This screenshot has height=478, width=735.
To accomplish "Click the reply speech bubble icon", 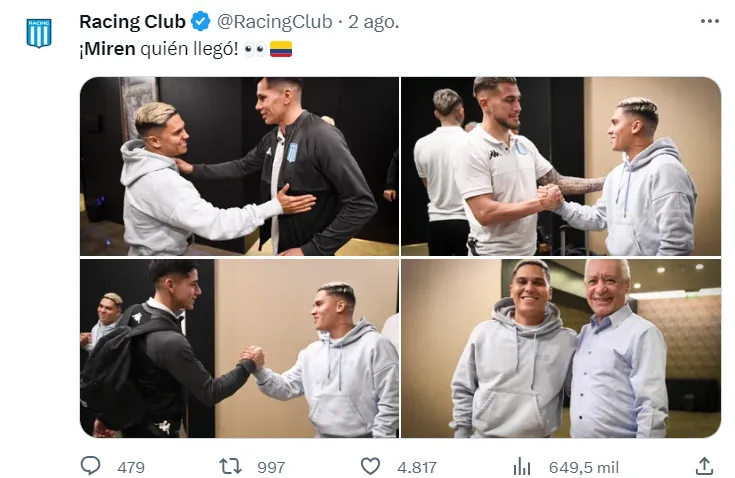I will click(x=91, y=466).
